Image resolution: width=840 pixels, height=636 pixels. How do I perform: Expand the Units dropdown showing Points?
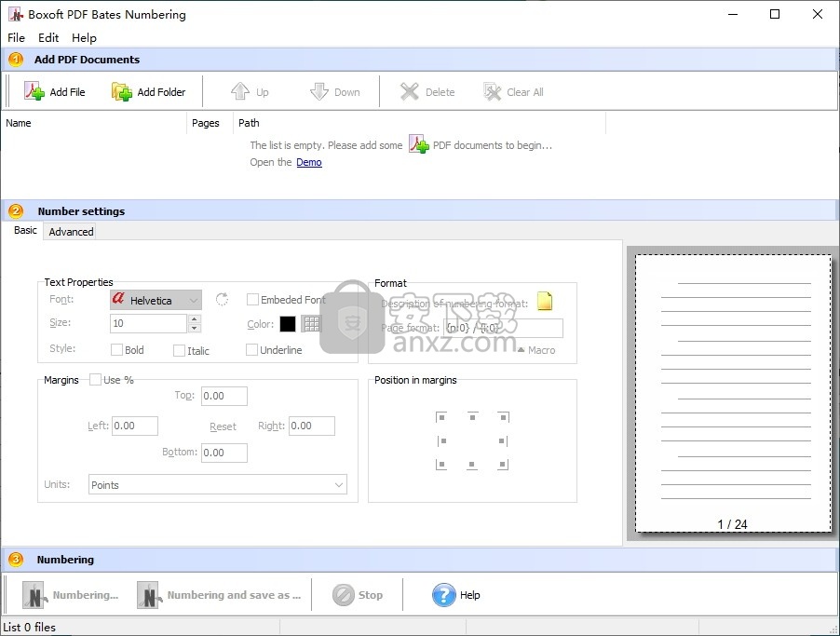(338, 485)
